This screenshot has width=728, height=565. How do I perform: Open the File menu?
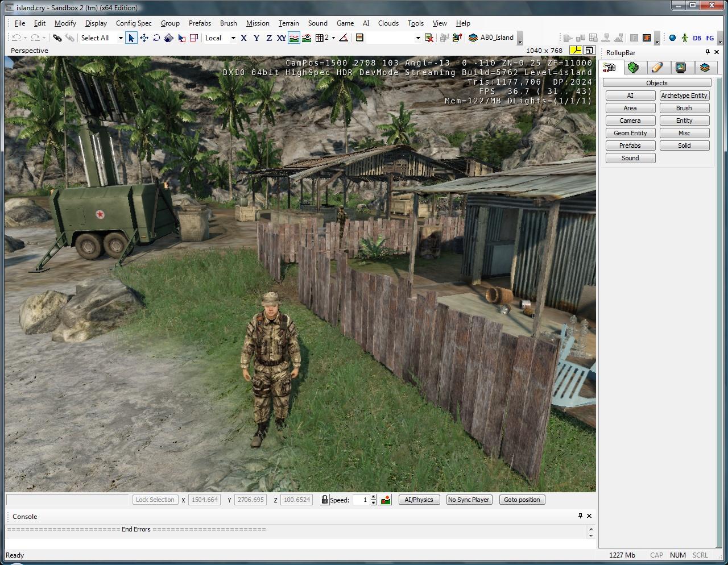pos(20,23)
